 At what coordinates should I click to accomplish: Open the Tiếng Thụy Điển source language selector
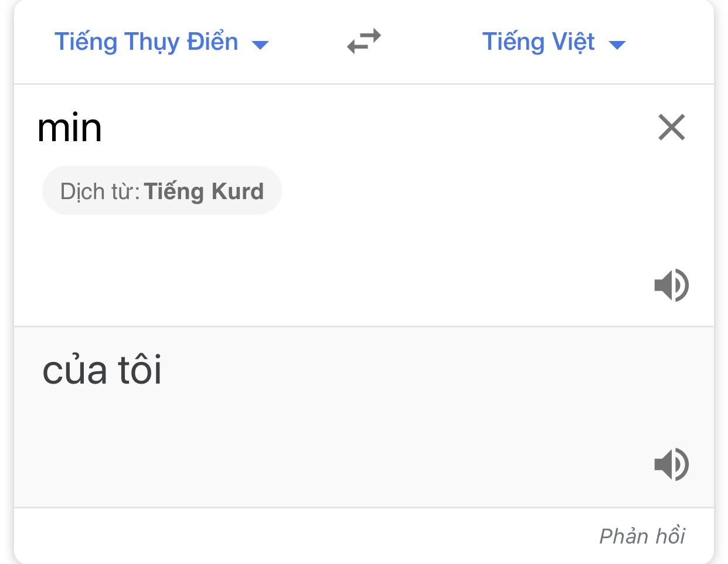pos(161,42)
